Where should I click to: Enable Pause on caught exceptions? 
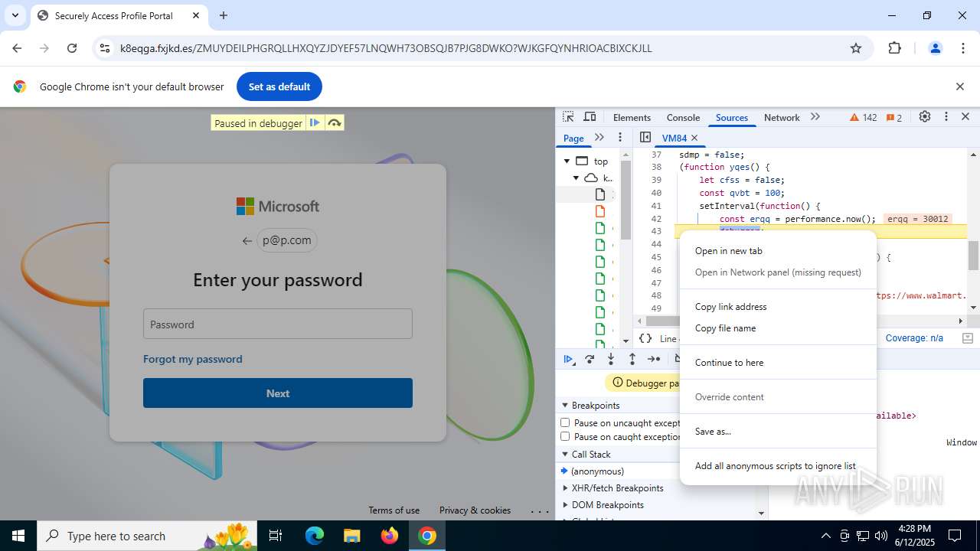[565, 436]
